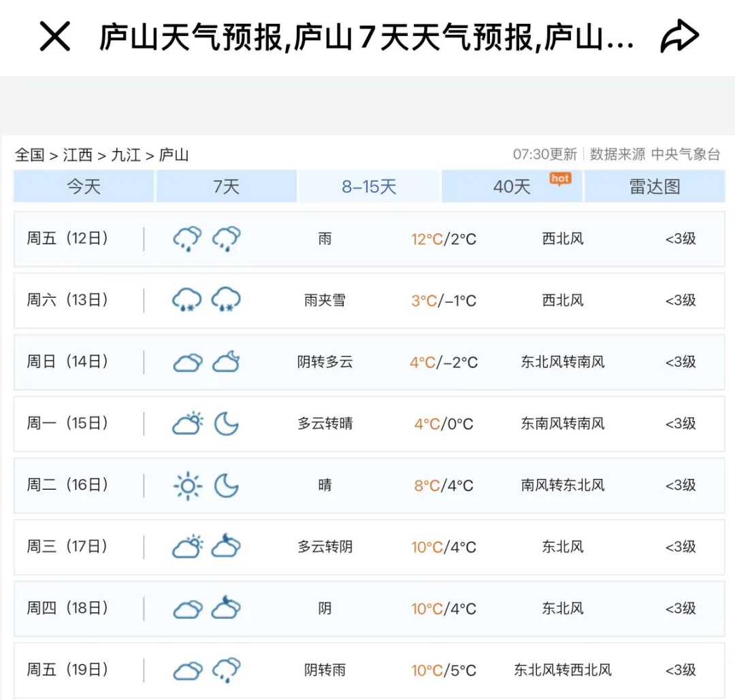Open the 今天 tab
Screen dimensions: 735x700
click(84, 186)
